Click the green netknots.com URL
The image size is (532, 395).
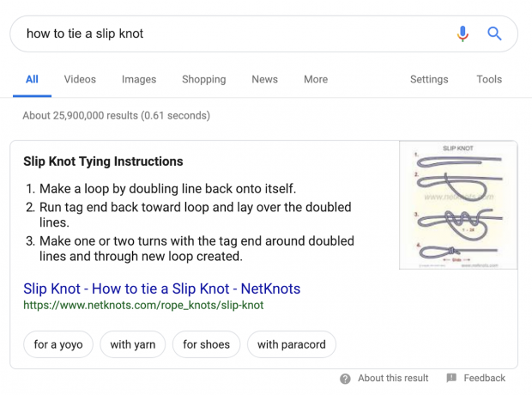[x=143, y=305]
